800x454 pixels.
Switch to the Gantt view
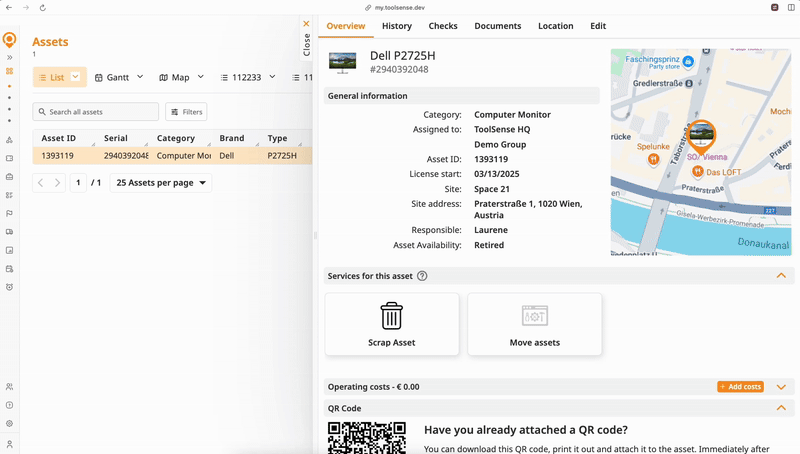[119, 77]
